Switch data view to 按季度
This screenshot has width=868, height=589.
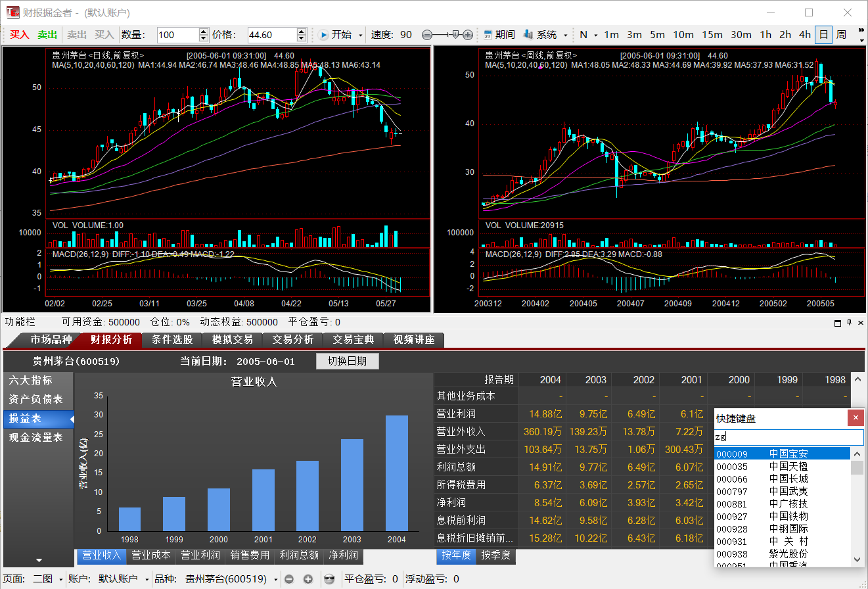[495, 555]
